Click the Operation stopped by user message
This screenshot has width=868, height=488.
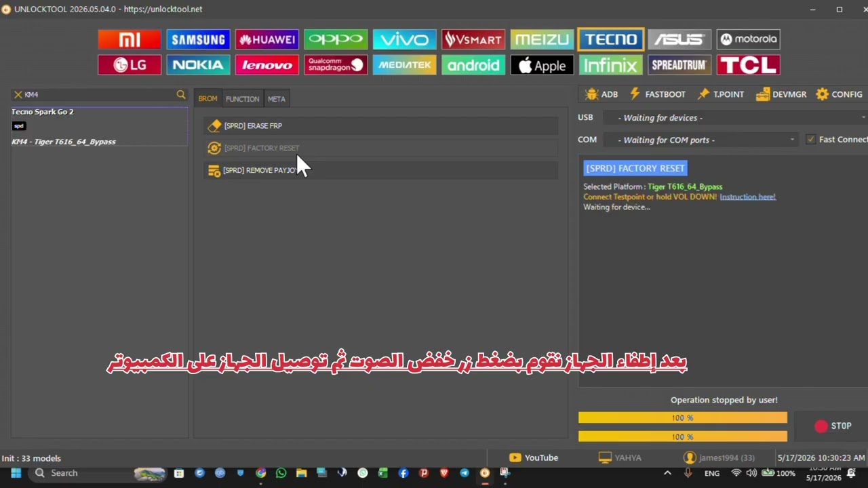724,400
